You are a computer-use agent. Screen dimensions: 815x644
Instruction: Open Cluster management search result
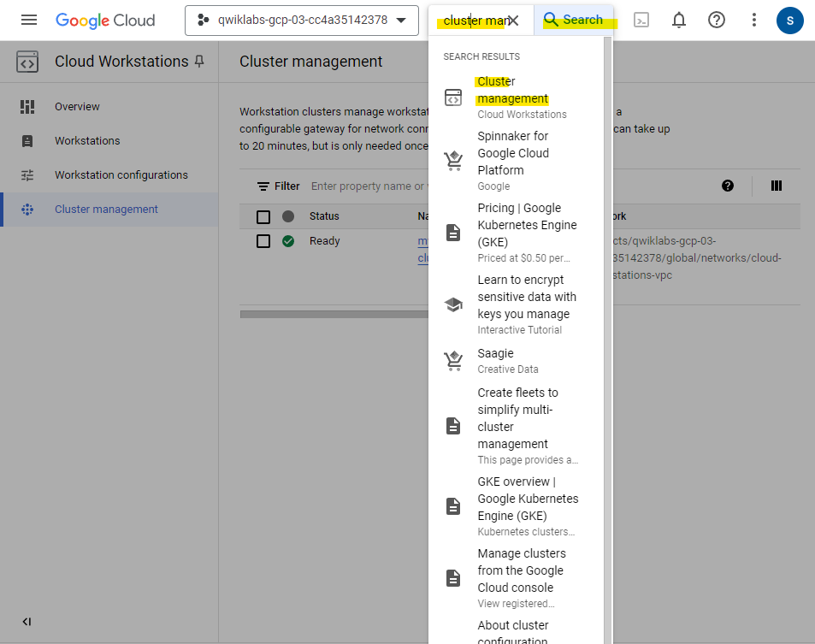click(517, 97)
